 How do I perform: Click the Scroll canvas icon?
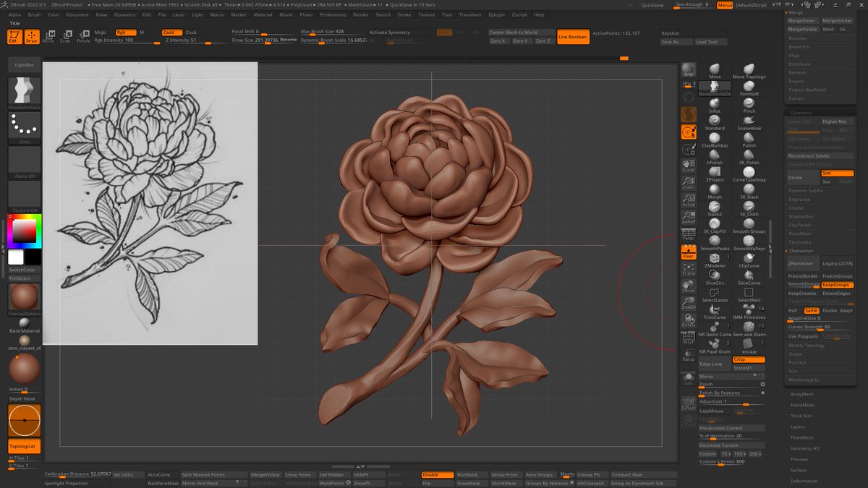689,165
